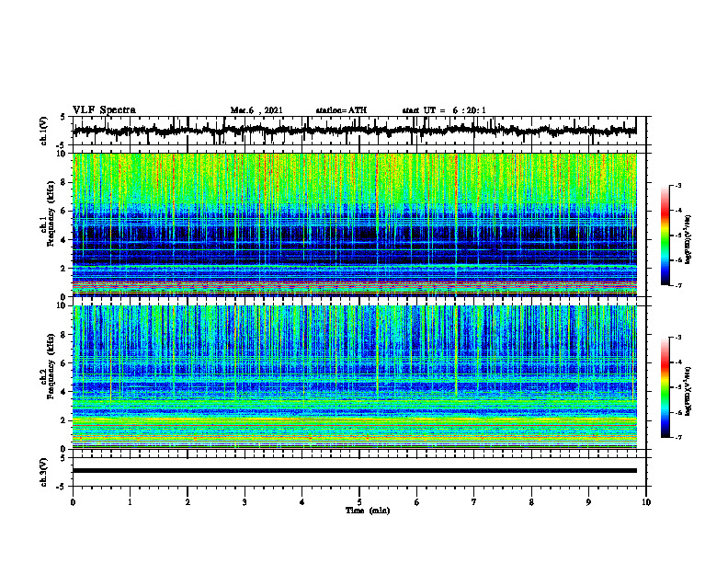Click the '-7' label on ch.2 color bar

click(x=678, y=437)
